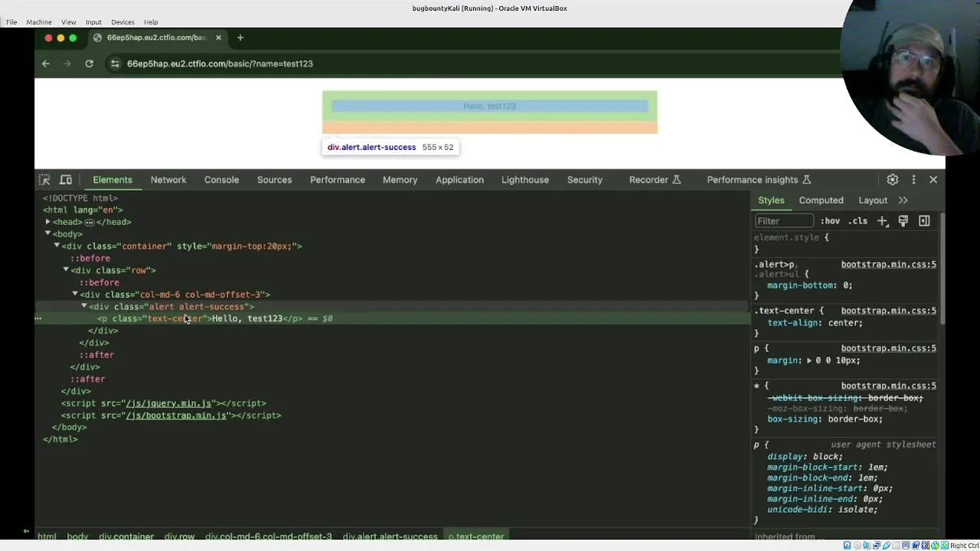This screenshot has width=980, height=551.
Task: Open the Layout tab
Action: coord(873,201)
